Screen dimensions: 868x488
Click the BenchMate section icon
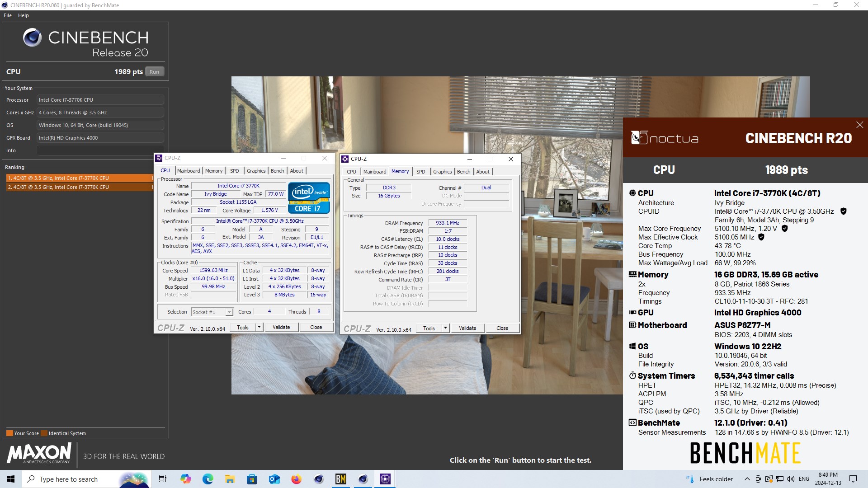point(632,422)
